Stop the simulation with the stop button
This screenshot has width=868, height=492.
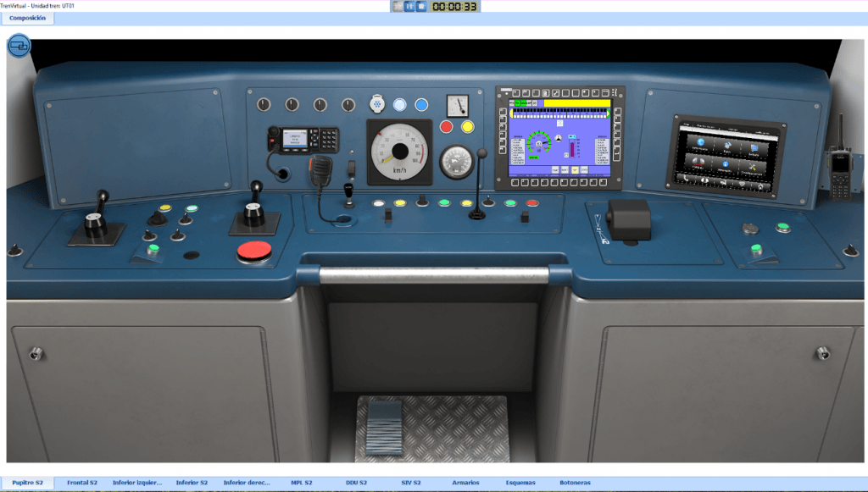(421, 6)
